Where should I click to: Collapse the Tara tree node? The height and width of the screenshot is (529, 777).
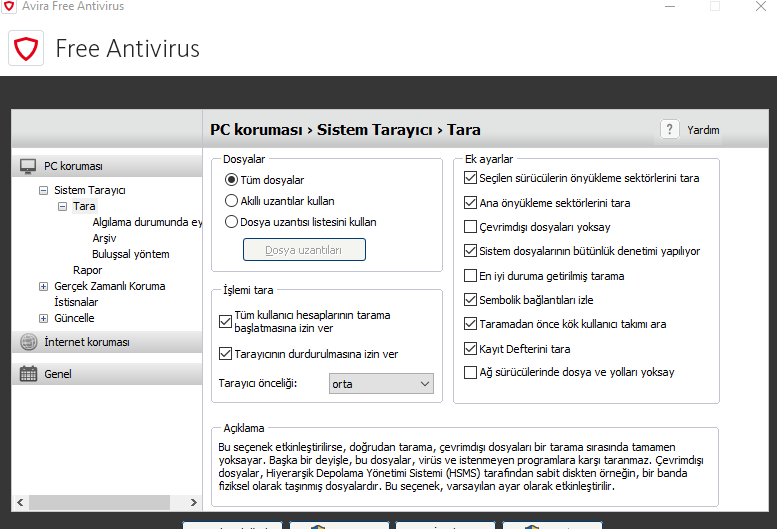pos(62,206)
